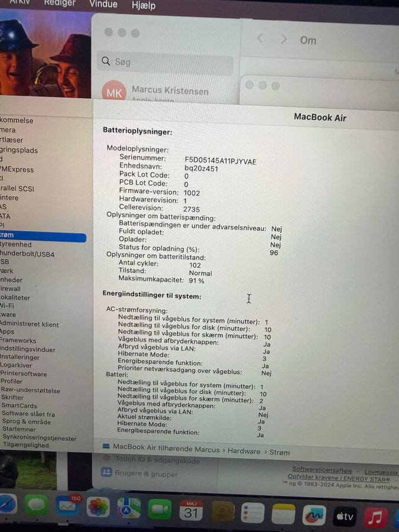Viewport: 399px width, 532px height.
Task: Click the Søg search field
Action: pyautogui.click(x=166, y=63)
